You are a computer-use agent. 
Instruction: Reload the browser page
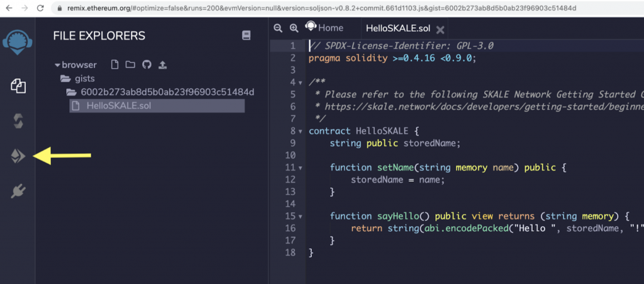40,8
